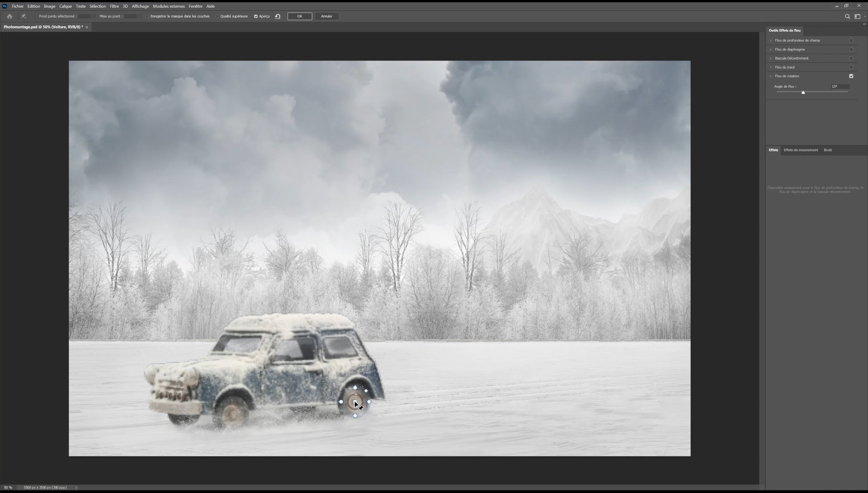Image resolution: width=868 pixels, height=493 pixels.
Task: Open the Fichier menu
Action: tap(18, 6)
